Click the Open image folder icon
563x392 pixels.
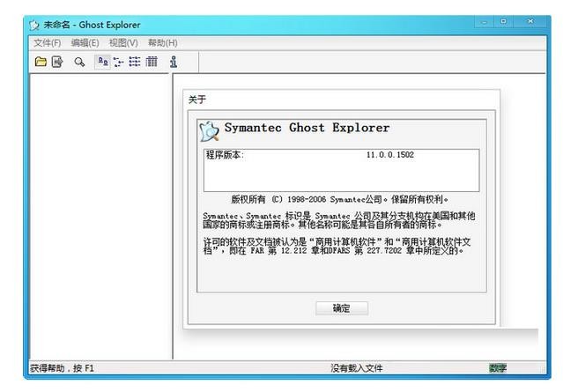pos(41,62)
